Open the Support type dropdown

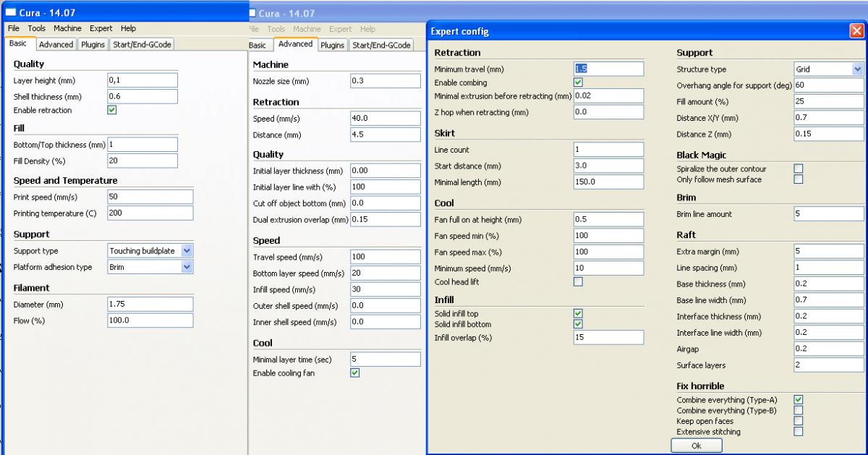point(187,251)
